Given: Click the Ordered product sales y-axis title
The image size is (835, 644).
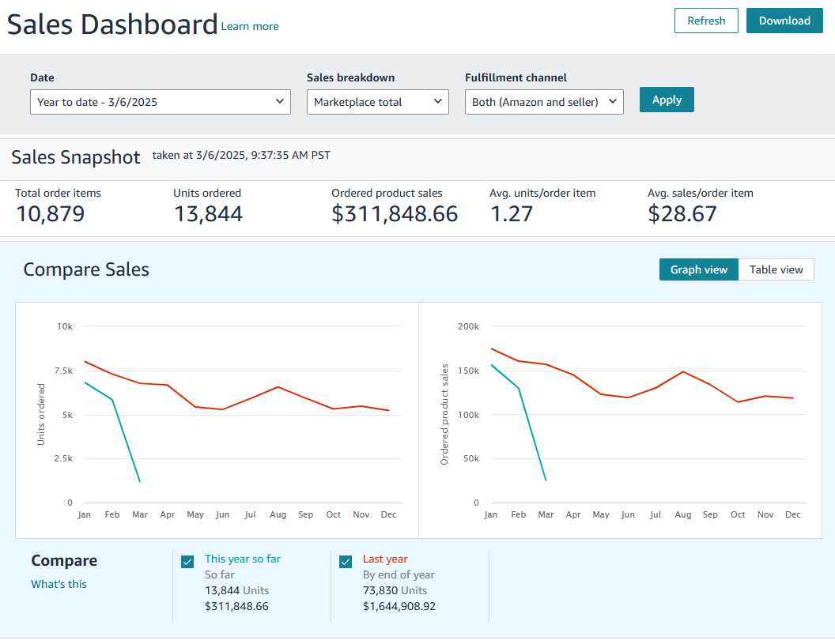Looking at the screenshot, I should pyautogui.click(x=444, y=415).
